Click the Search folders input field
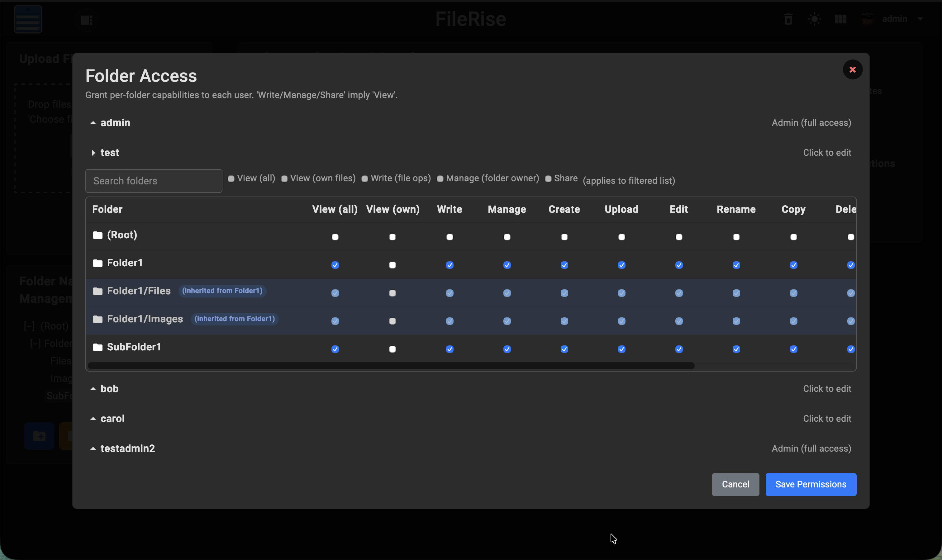Image resolution: width=942 pixels, height=560 pixels. (x=154, y=181)
